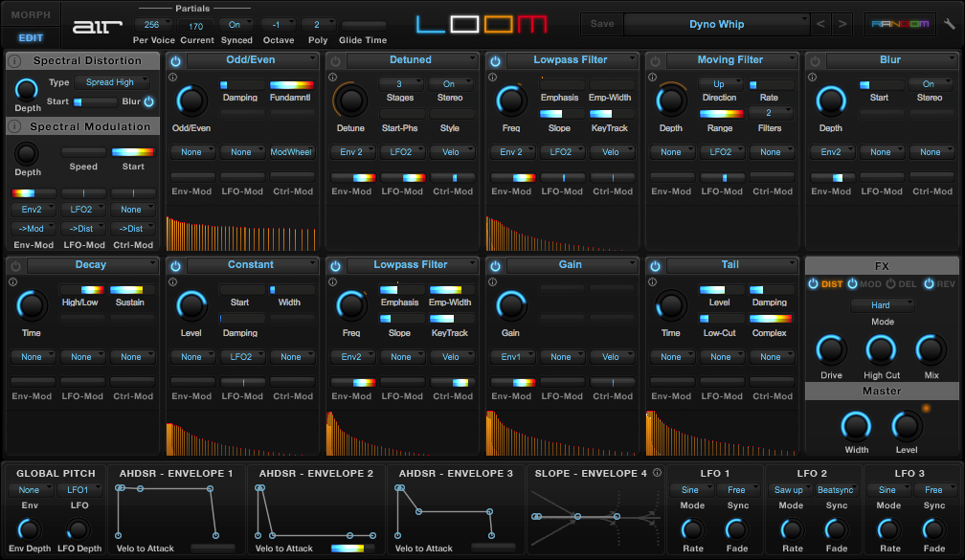The image size is (965, 560).
Task: Toggle Blur power in Spectral Distortion
Action: pos(148,101)
